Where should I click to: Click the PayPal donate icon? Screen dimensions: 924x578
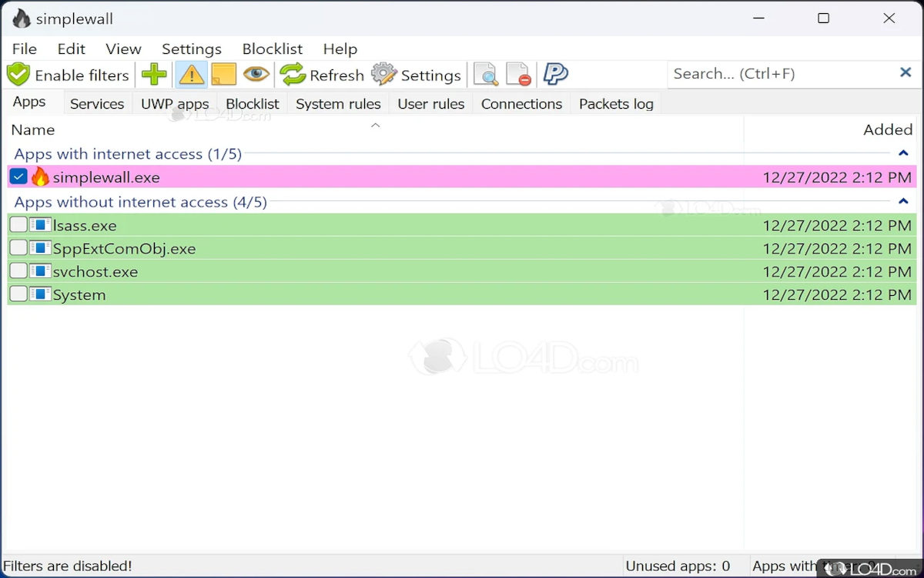[x=555, y=75]
